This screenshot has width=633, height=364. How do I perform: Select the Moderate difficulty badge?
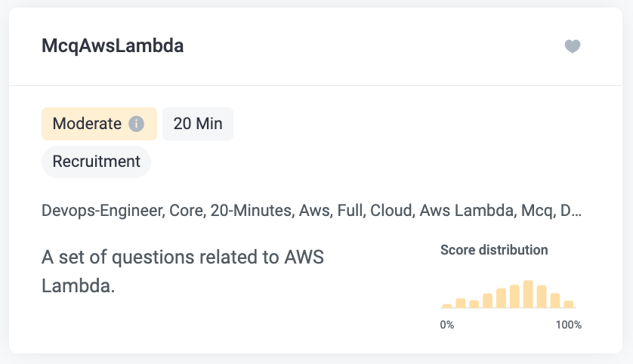point(99,124)
